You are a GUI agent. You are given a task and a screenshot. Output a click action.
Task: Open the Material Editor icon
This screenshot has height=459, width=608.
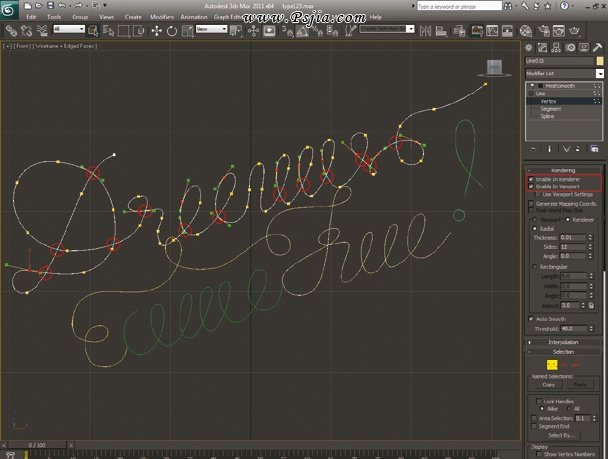coord(525,31)
